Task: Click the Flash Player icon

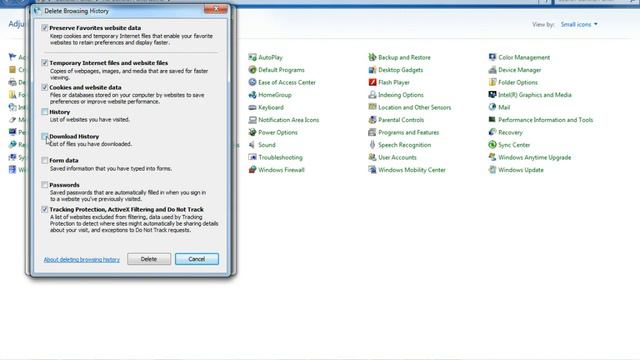Action: [x=372, y=82]
